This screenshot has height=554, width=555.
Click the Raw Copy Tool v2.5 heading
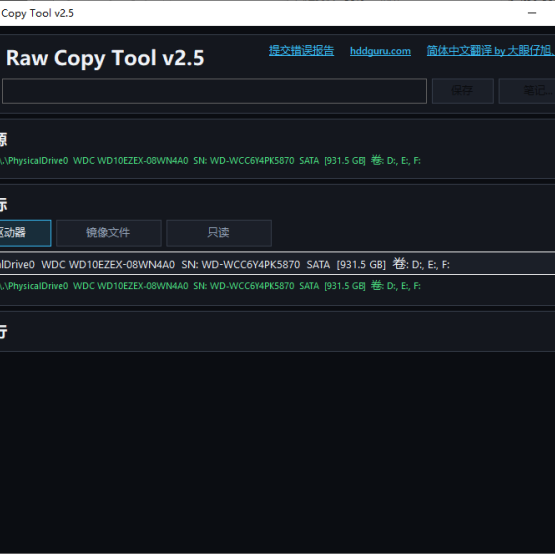(105, 58)
